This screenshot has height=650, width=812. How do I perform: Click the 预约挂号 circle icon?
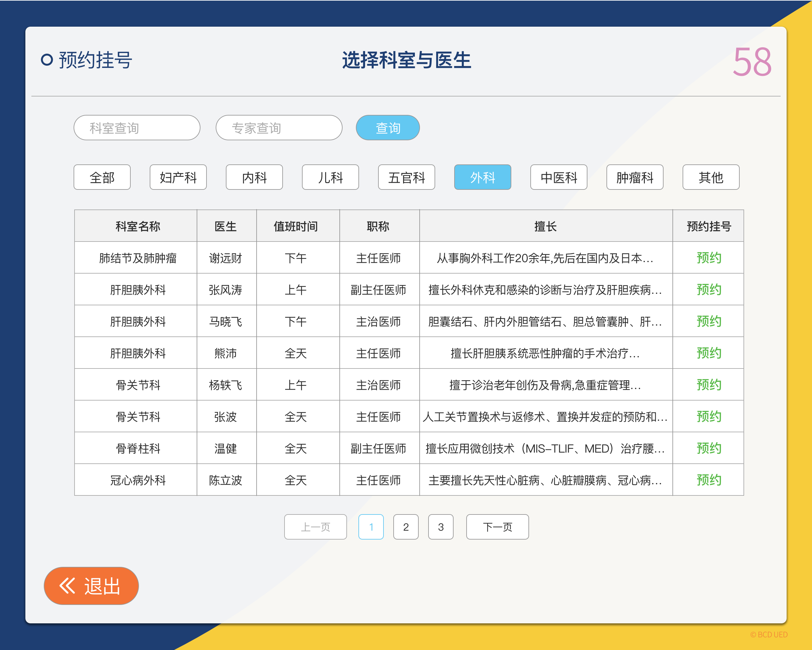coord(47,60)
